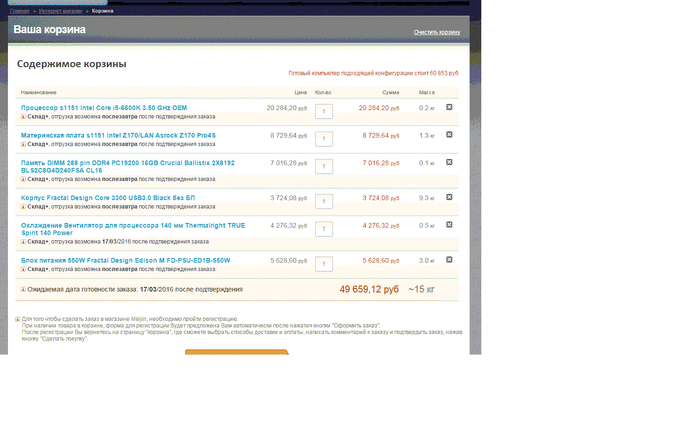Click the Ваша корзина page title
The width and height of the screenshot is (700, 446).
(50, 29)
